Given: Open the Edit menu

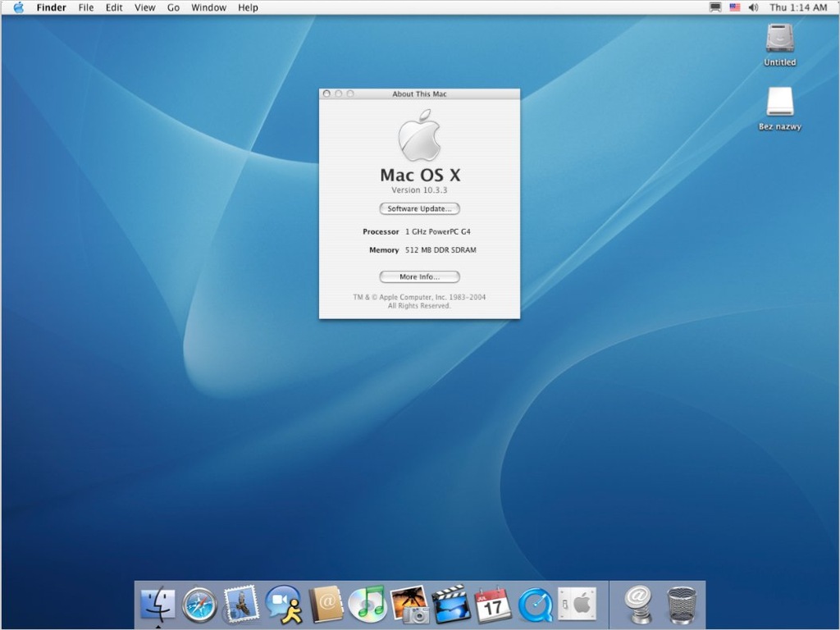Looking at the screenshot, I should tap(114, 7).
